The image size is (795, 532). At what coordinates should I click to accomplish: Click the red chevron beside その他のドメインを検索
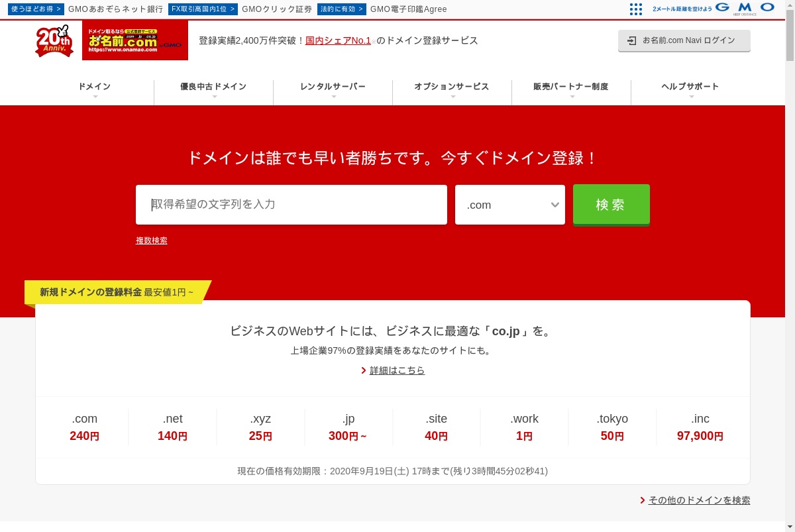click(643, 500)
